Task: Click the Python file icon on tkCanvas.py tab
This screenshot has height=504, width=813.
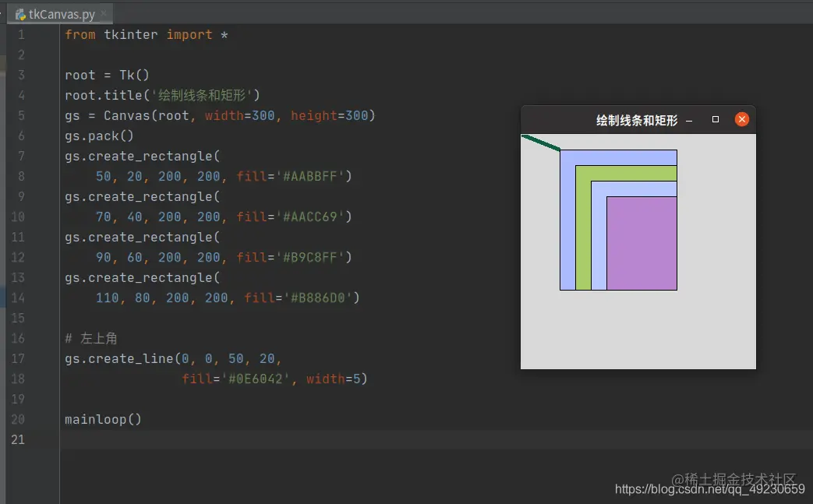Action: point(20,15)
